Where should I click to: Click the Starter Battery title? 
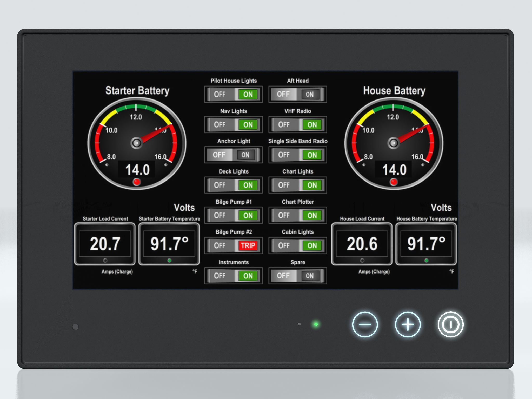[137, 91]
